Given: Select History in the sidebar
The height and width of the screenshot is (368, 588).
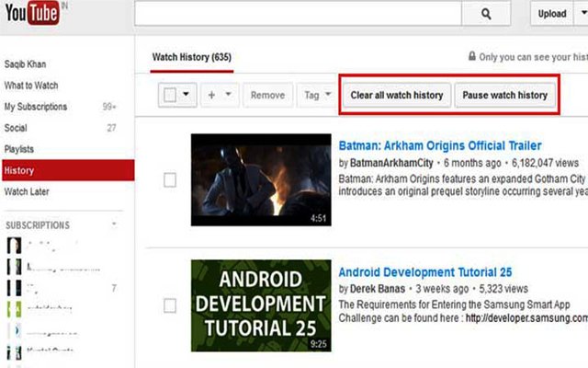Looking at the screenshot, I should pyautogui.click(x=68, y=170).
